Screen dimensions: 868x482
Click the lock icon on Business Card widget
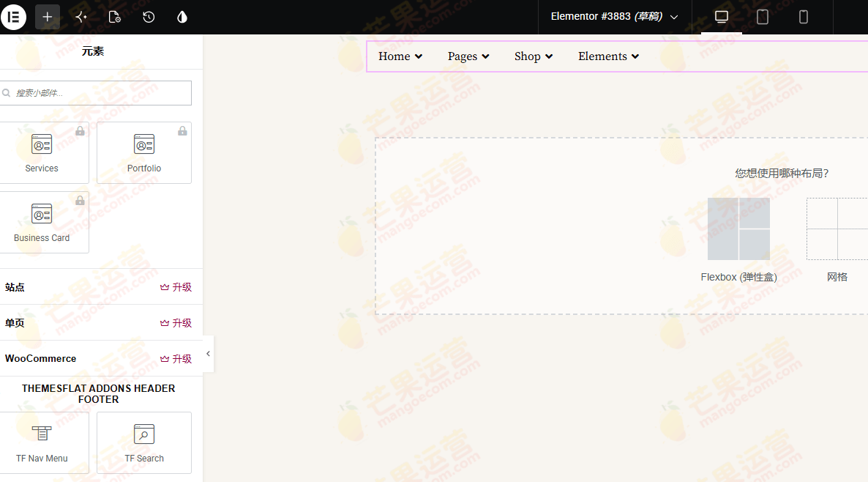pos(81,200)
